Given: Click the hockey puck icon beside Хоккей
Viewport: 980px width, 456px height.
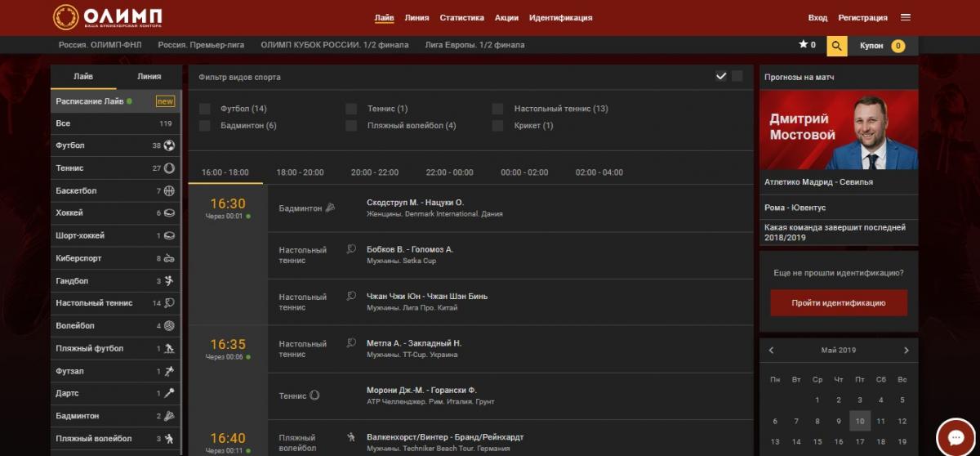Looking at the screenshot, I should pos(169,212).
